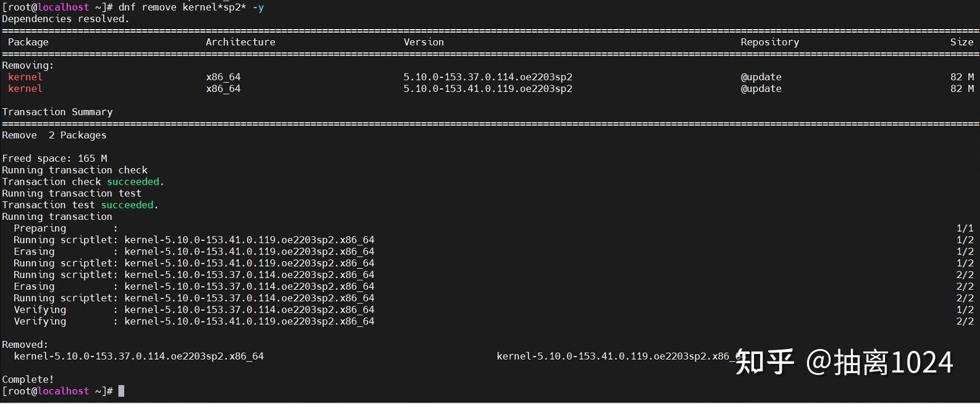Click the "Preparing" transaction step line
Viewport: 980px width, 404px height.
tap(40, 229)
